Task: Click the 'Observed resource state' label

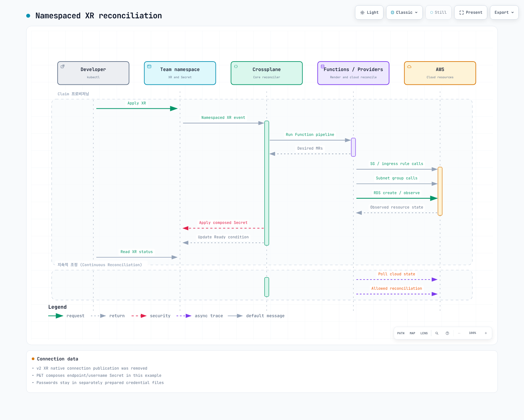Action: pos(397,207)
